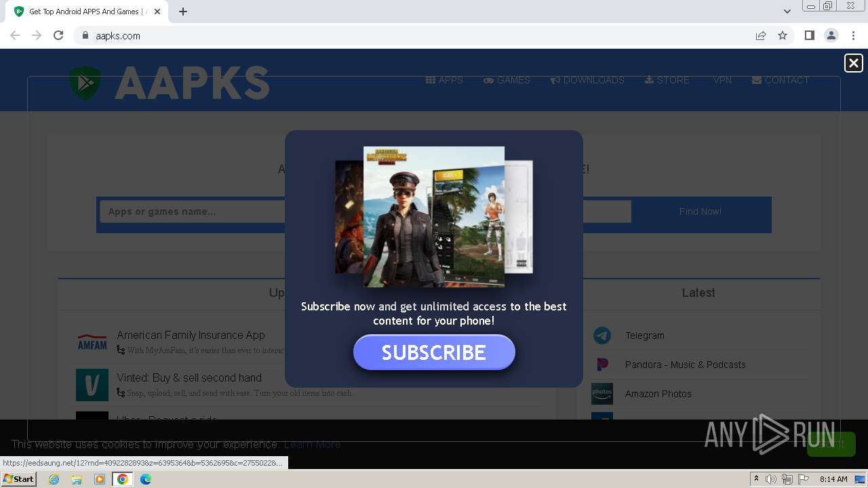Viewport: 868px width, 488px height.
Task: Open Telegram in Latest list
Action: [x=645, y=335]
